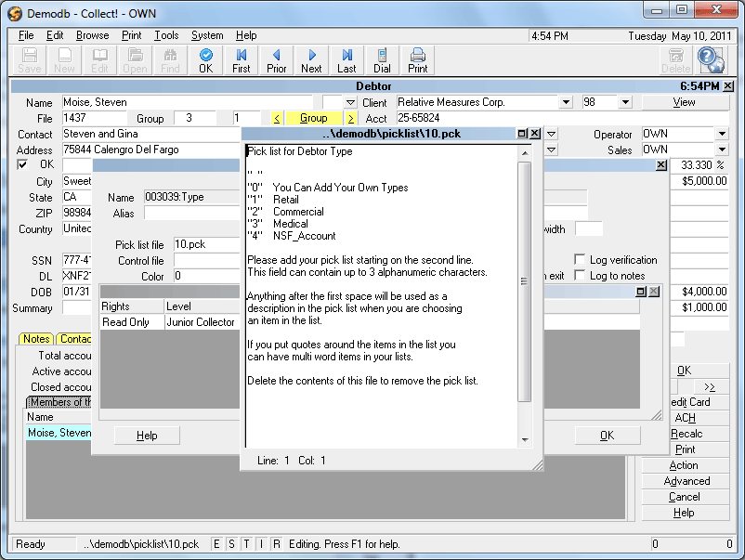
Task: Click the Find binoculars icon
Action: pyautogui.click(x=170, y=60)
